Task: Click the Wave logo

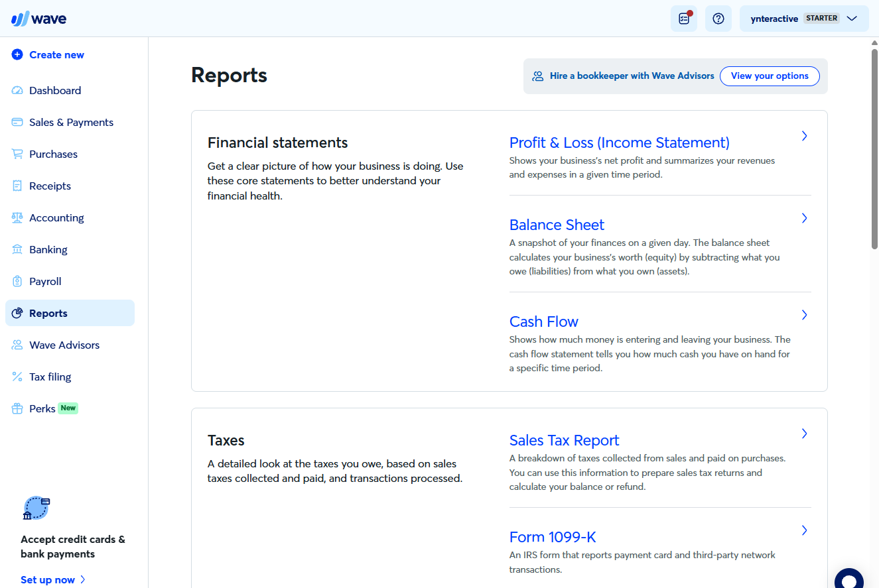Action: click(x=38, y=19)
